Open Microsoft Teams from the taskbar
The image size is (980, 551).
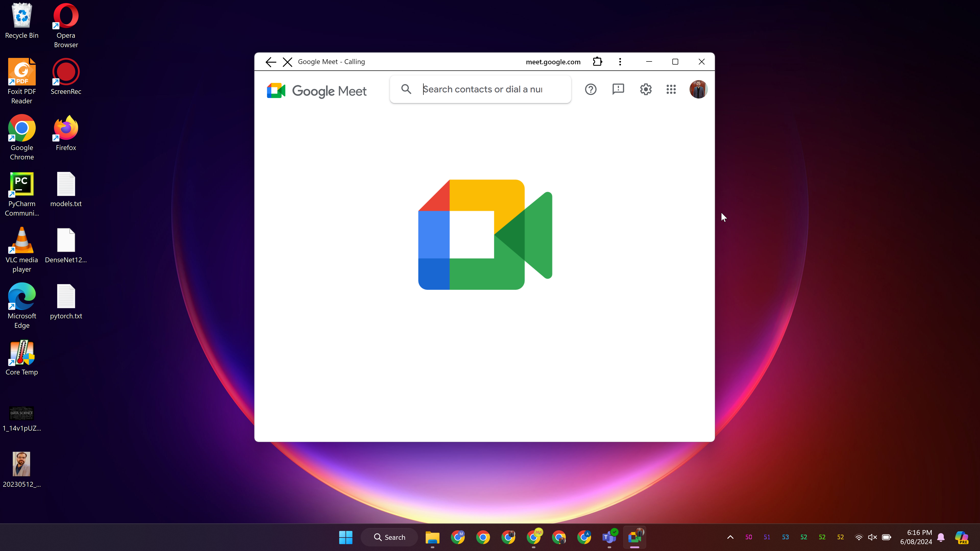(x=609, y=537)
